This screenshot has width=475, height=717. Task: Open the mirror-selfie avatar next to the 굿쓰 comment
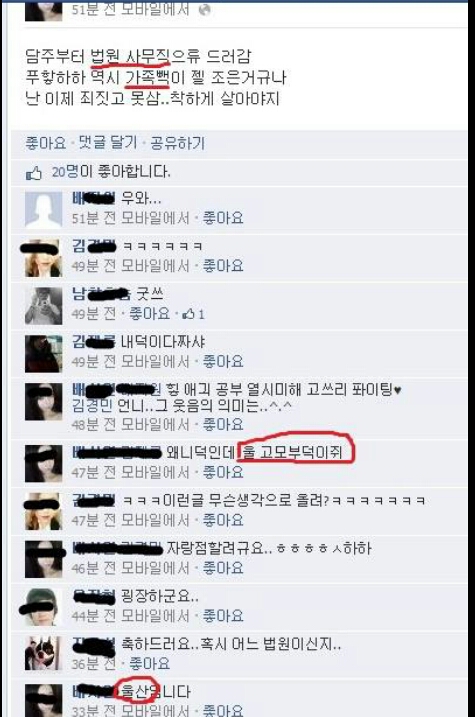pos(43,306)
